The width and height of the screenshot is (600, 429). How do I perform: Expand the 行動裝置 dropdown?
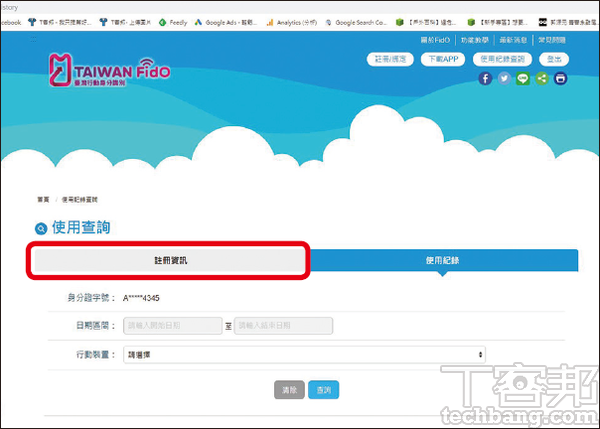click(x=304, y=355)
